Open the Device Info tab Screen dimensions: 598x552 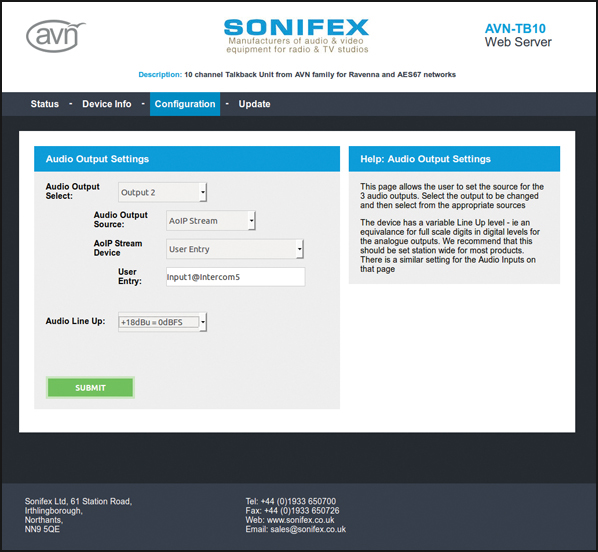pyautogui.click(x=107, y=104)
